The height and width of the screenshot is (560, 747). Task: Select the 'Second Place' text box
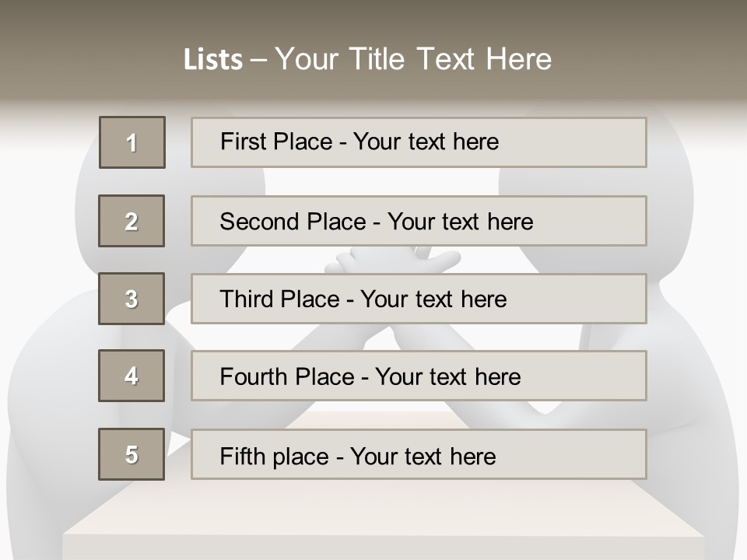(419, 221)
